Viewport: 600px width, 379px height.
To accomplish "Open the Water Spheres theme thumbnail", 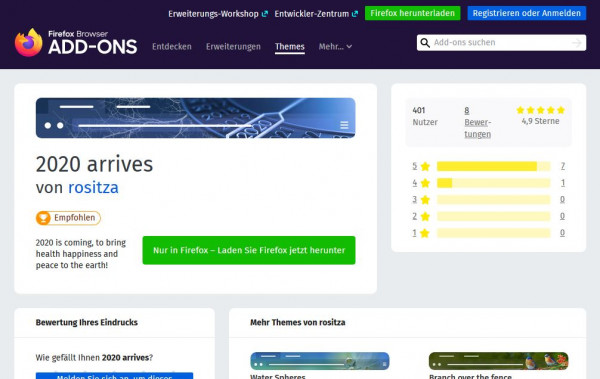I will (320, 361).
